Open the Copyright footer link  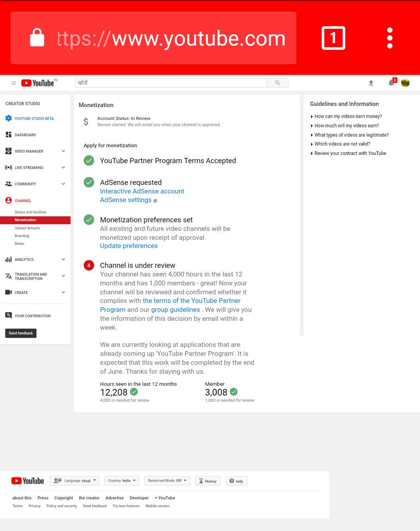pos(64,498)
